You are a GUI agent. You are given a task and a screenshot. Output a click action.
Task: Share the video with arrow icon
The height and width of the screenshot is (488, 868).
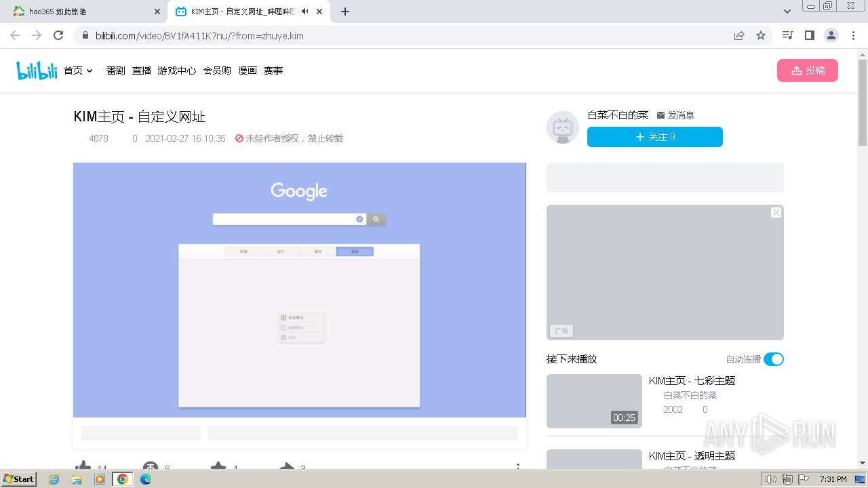(x=287, y=467)
